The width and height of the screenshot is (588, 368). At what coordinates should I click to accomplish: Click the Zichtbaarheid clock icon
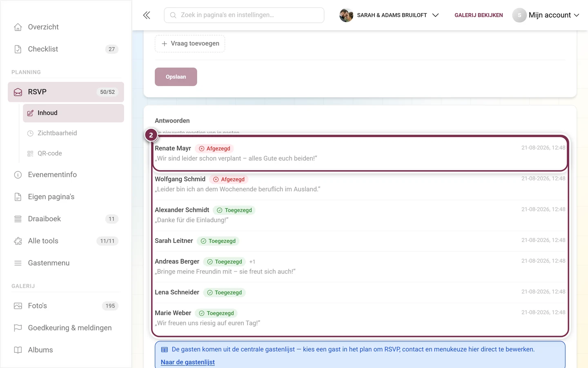point(30,133)
